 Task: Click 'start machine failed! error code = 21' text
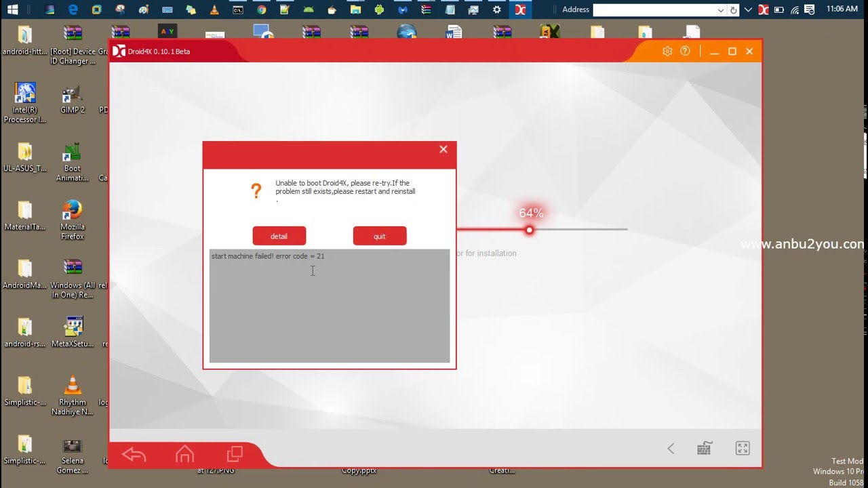pyautogui.click(x=268, y=256)
